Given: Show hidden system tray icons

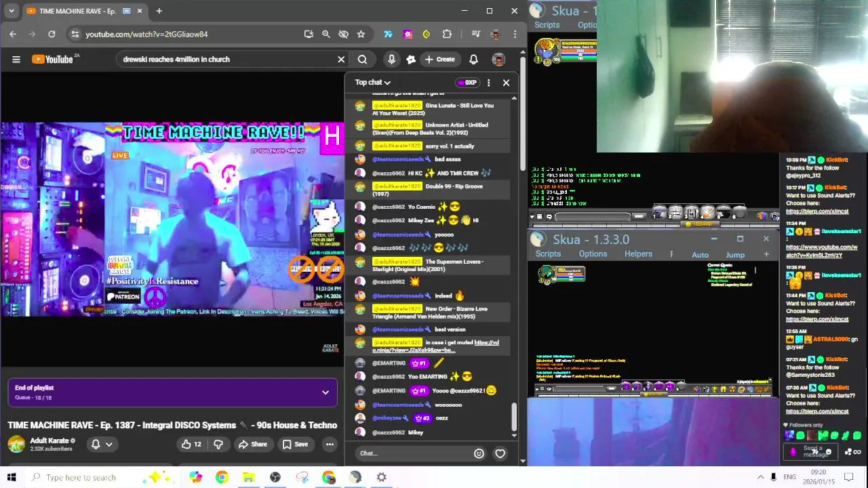Looking at the screenshot, I should pos(760,477).
